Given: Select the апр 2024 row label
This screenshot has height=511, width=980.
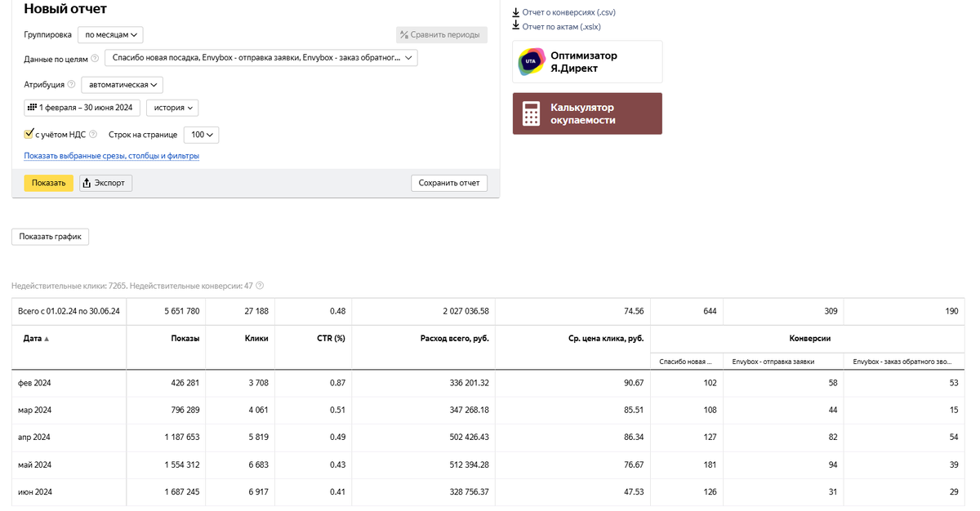Looking at the screenshot, I should tap(34, 437).
